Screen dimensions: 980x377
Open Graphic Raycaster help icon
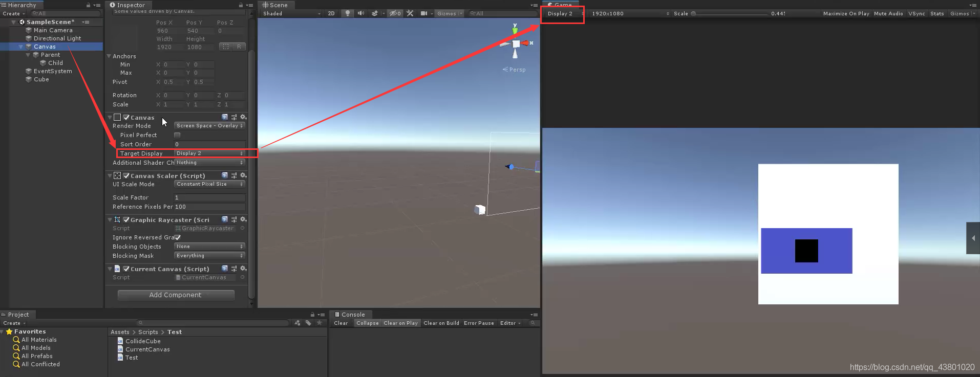coord(224,219)
